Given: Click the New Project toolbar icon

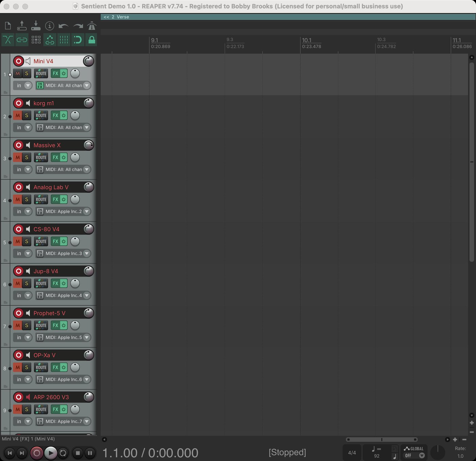Looking at the screenshot, I should [x=8, y=26].
